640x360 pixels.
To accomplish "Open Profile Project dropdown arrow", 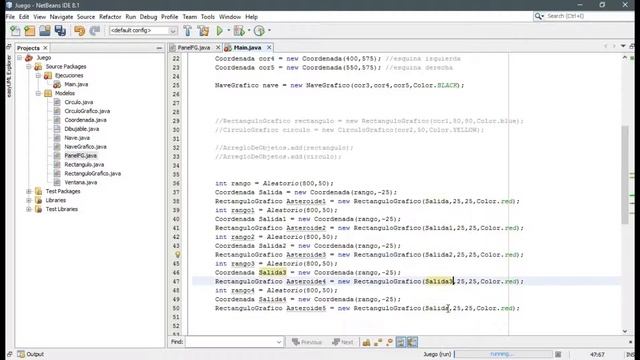I will (x=269, y=31).
